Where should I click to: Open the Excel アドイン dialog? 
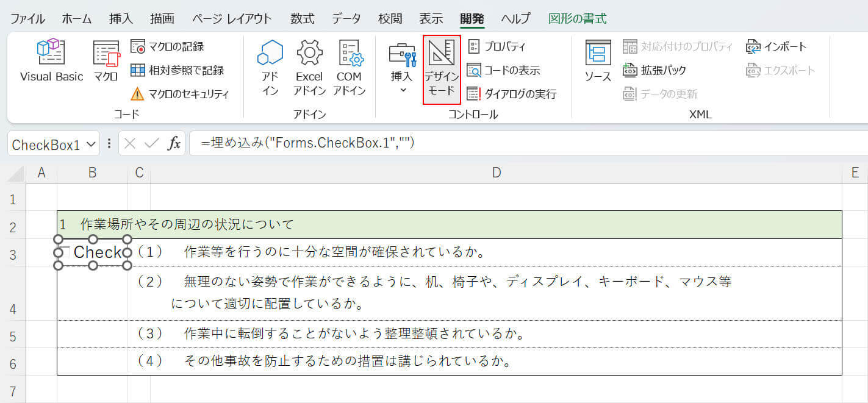(x=309, y=67)
